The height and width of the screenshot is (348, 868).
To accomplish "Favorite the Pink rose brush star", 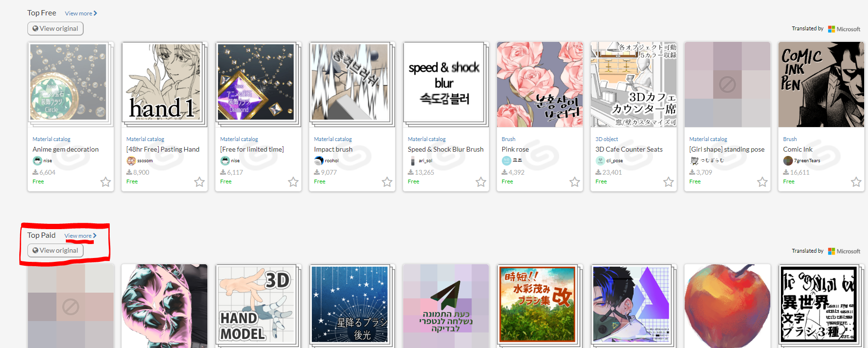I will (574, 182).
